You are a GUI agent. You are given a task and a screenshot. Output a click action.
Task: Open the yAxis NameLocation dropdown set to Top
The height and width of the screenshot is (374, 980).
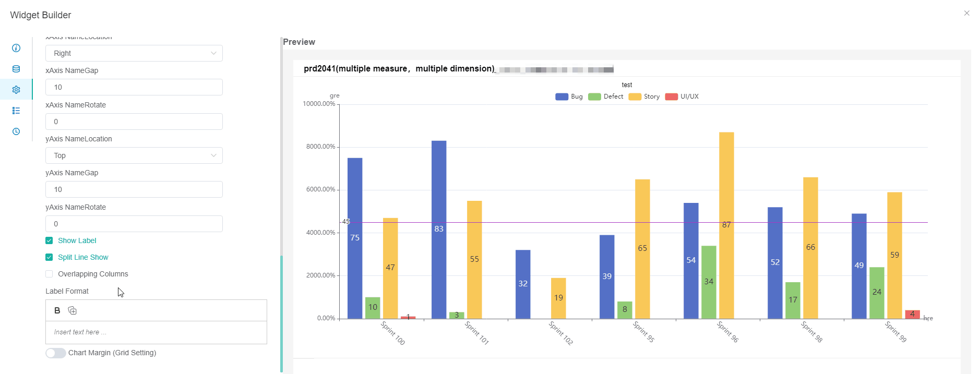(134, 155)
